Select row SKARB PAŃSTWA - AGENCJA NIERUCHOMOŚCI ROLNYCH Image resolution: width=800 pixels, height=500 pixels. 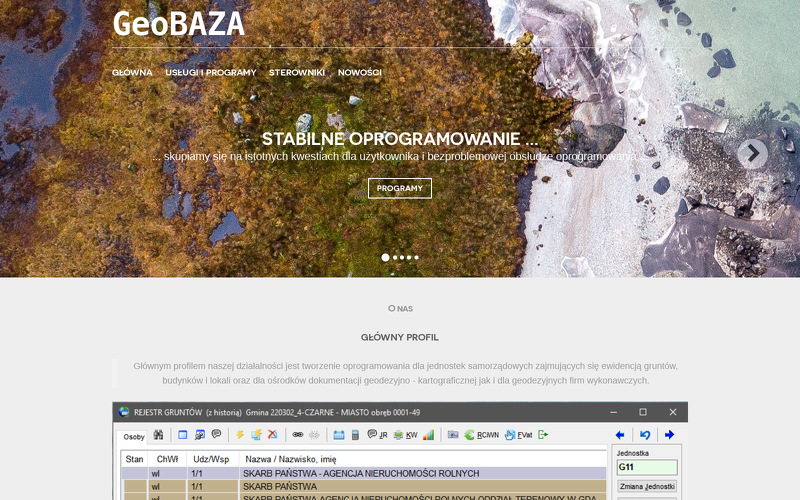[364, 473]
